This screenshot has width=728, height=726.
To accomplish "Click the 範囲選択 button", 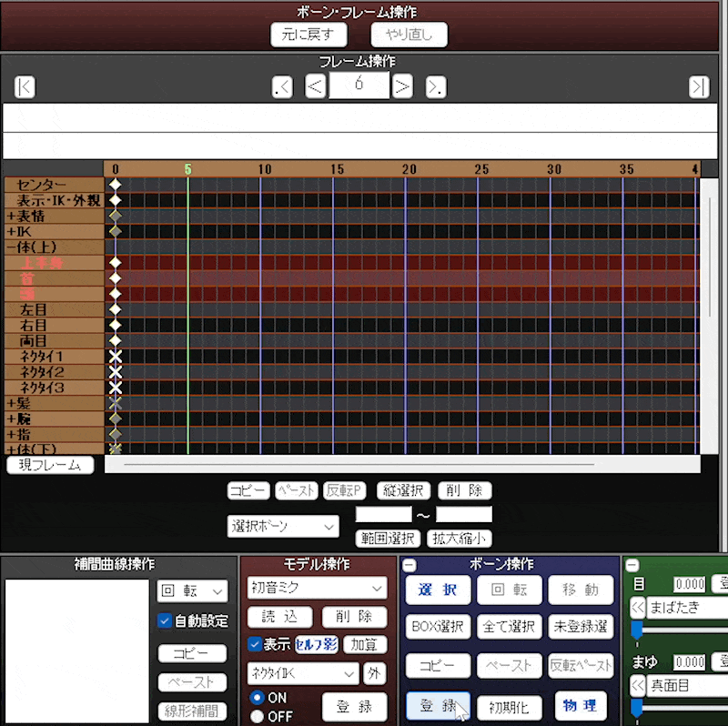I will [388, 539].
